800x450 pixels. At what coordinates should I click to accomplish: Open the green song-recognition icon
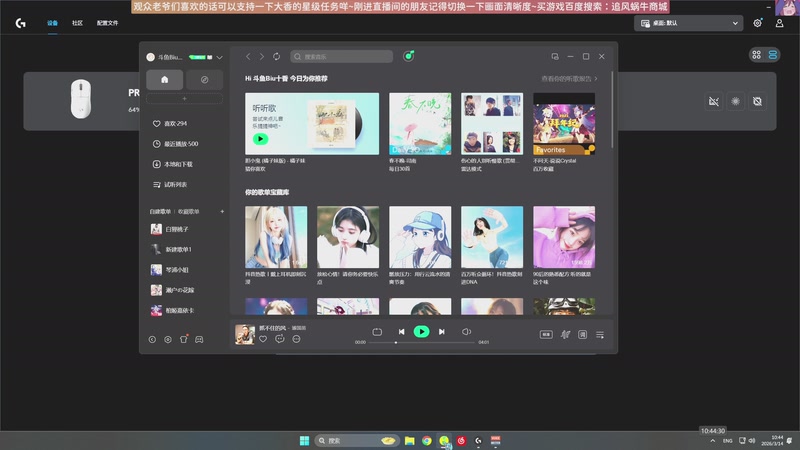point(408,56)
